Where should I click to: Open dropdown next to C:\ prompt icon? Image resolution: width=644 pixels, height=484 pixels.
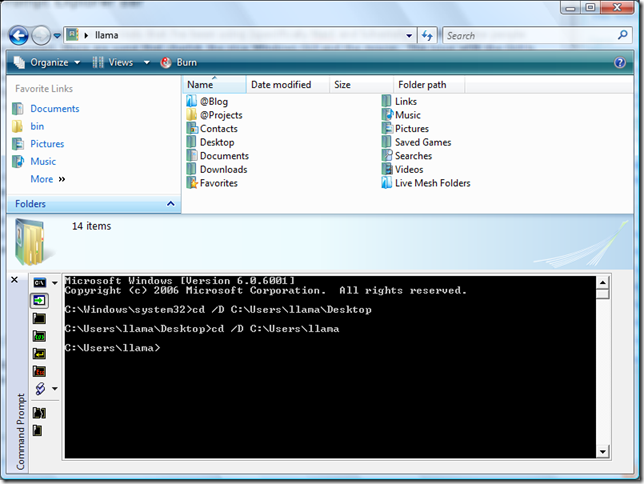(55, 283)
